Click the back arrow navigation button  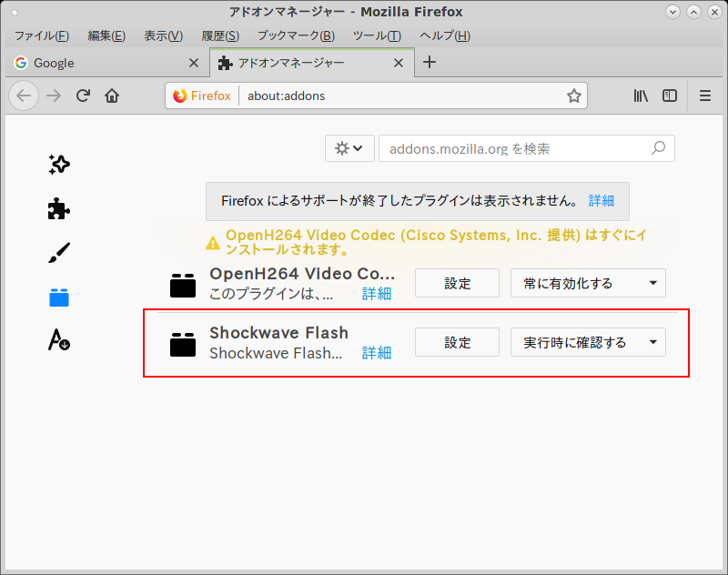(x=24, y=96)
